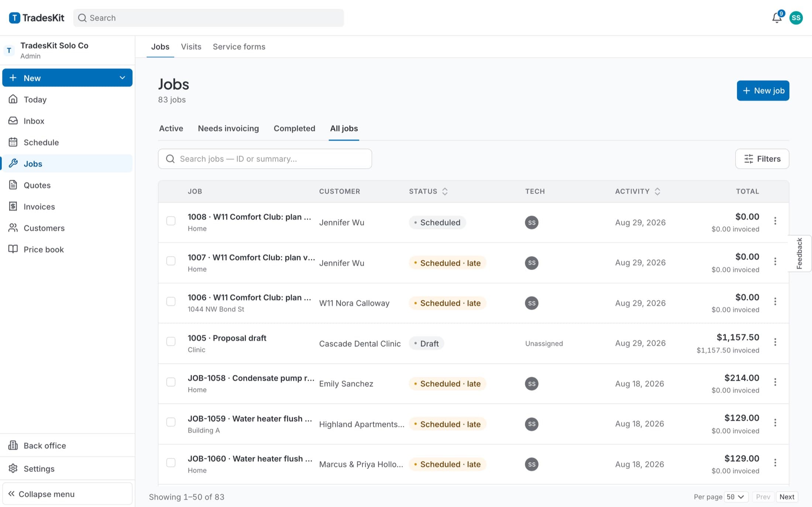The height and width of the screenshot is (507, 812).
Task: Switch to the Service forms tab
Action: click(239, 46)
